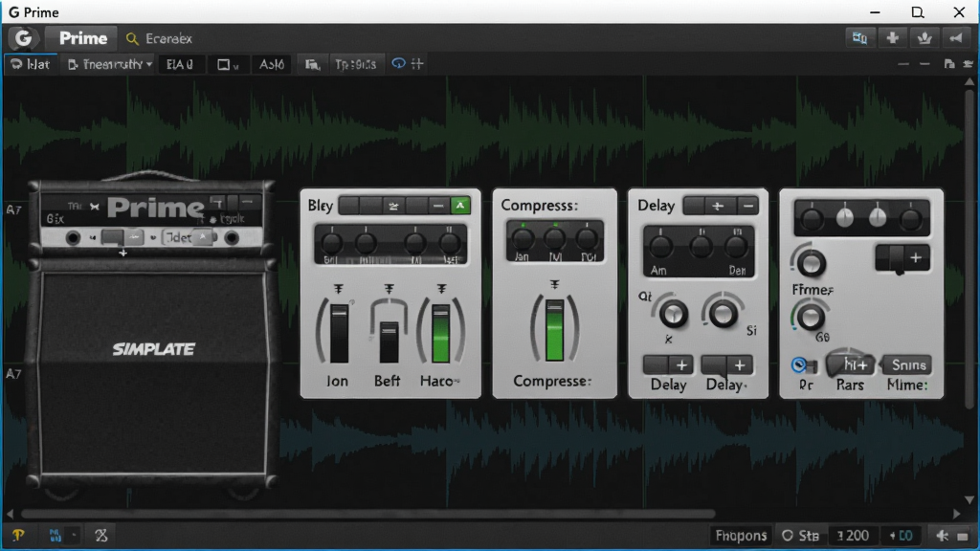980x551 pixels.
Task: Click the Ffrmer knob in right panel
Action: point(811,264)
